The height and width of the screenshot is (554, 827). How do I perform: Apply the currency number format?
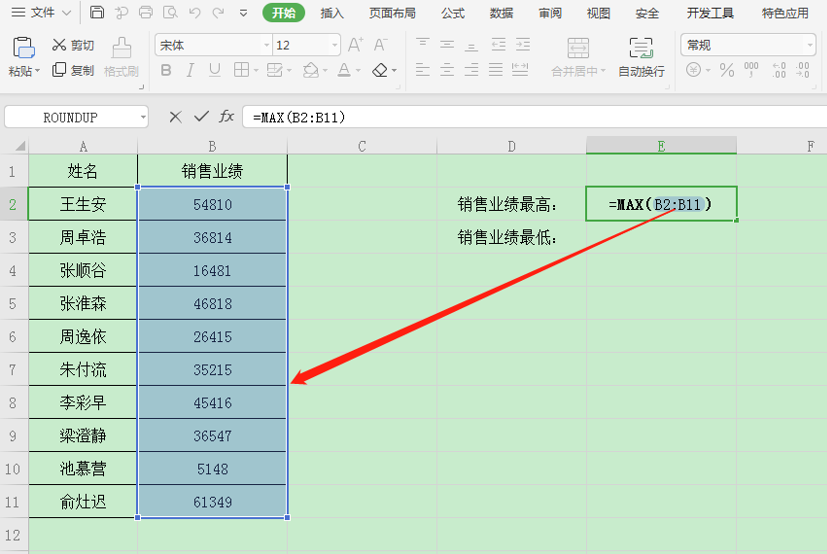coord(694,70)
